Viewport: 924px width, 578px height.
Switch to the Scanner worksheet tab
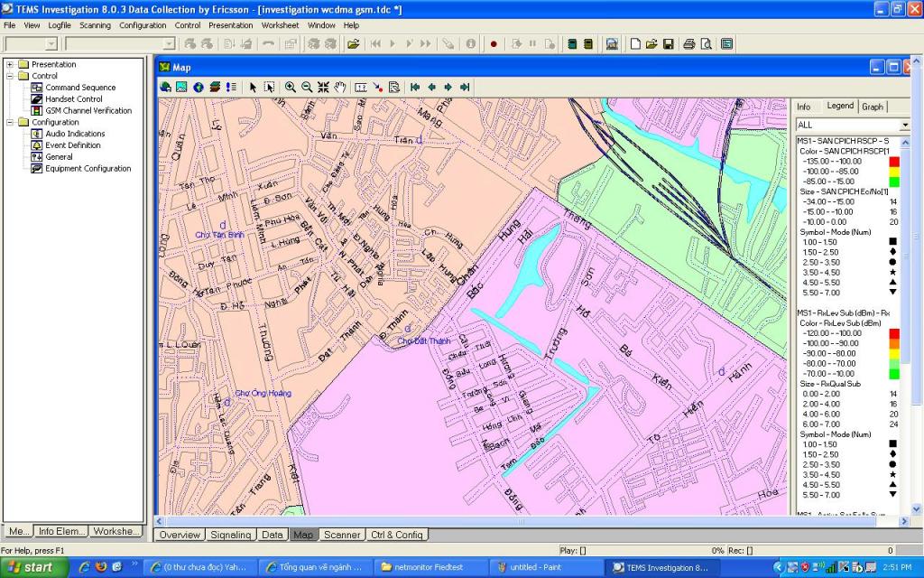point(342,535)
